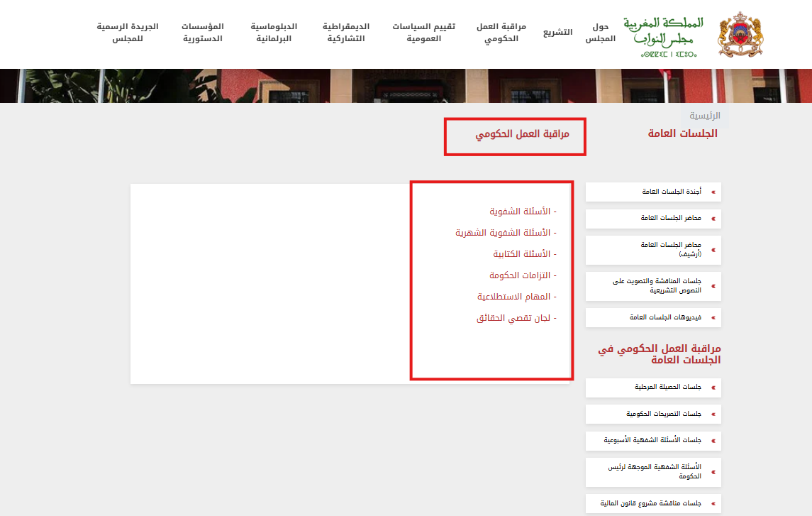The image size is (812, 516).
Task: Click red arrow beside جلسات مناقشة مشروع قانون المالية
Action: click(x=713, y=503)
